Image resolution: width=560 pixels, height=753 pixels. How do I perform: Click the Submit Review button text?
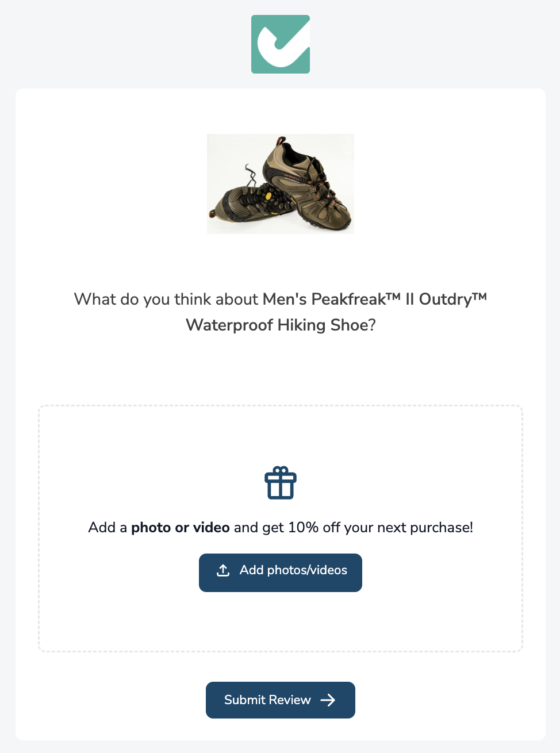pos(267,700)
